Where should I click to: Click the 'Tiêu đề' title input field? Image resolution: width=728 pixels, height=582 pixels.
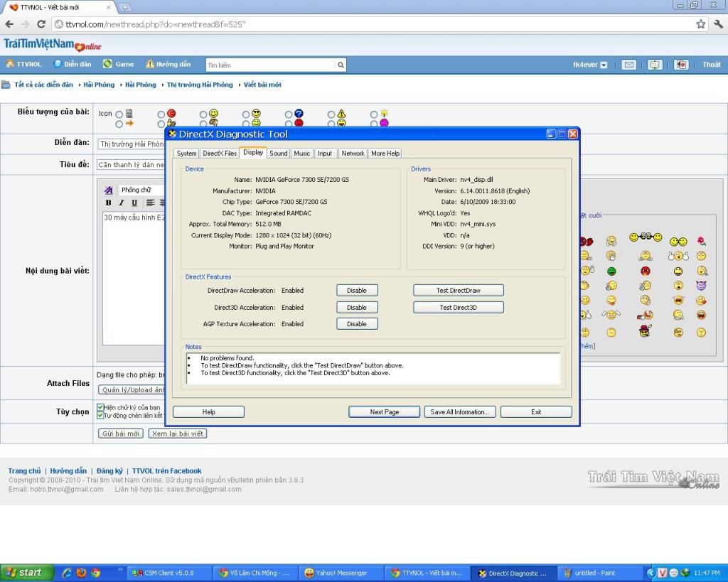[131, 165]
